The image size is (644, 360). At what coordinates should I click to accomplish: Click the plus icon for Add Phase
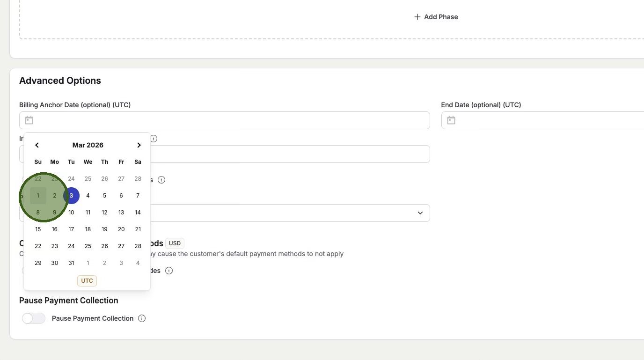click(x=417, y=17)
